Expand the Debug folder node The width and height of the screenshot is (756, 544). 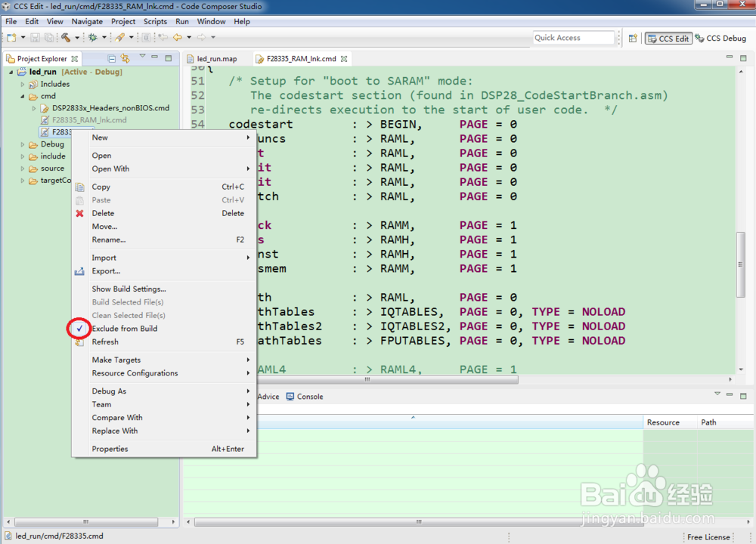click(22, 144)
